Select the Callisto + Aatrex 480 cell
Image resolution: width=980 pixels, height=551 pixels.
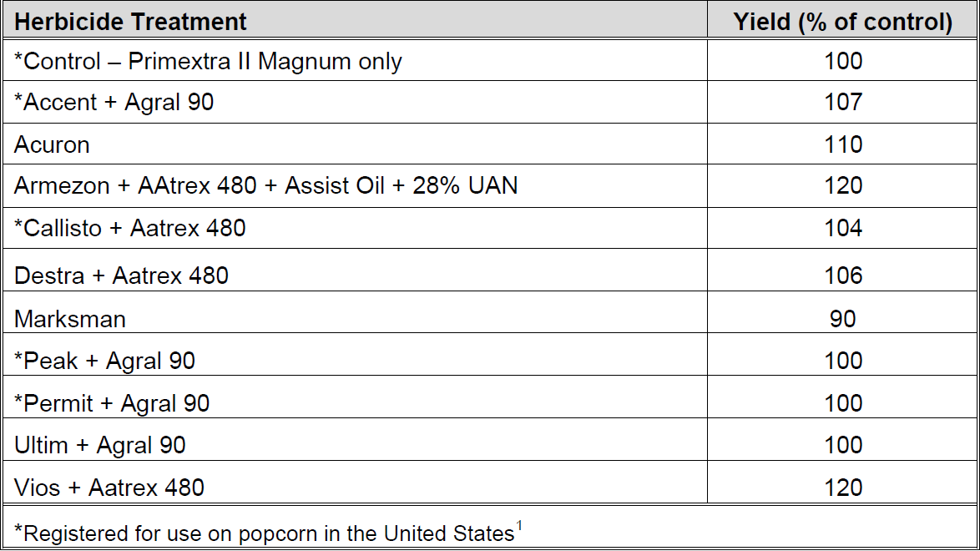coord(130,228)
